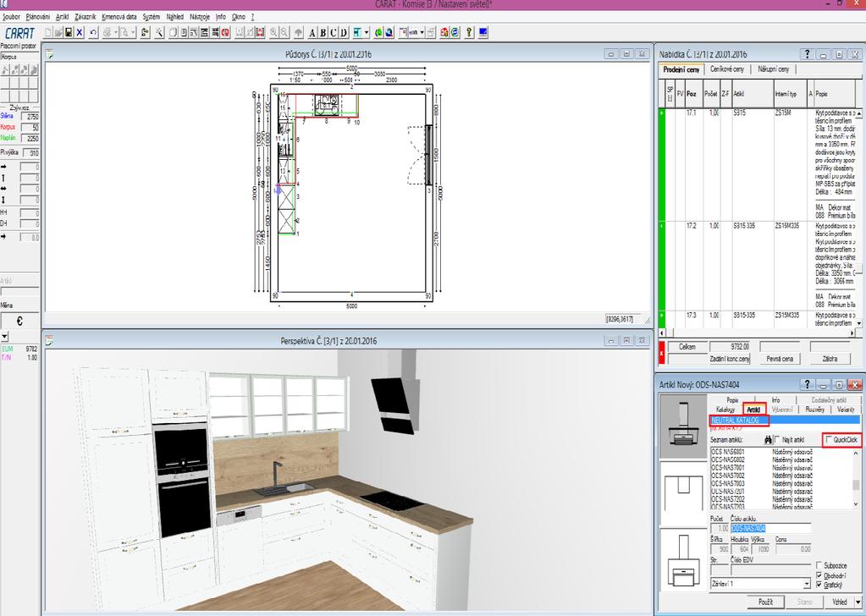The height and width of the screenshot is (616, 866).
Task: Click the Zadání konc.ceny button
Action: click(x=730, y=359)
